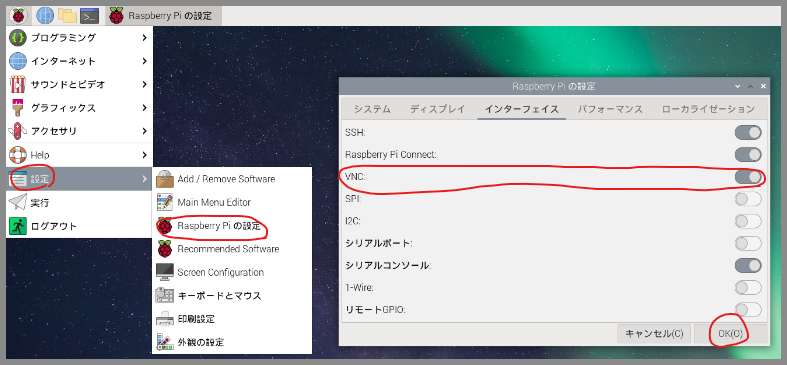Viewport: 787px width, 365px height.
Task: Enable the リモートGPIO switch
Action: (748, 309)
